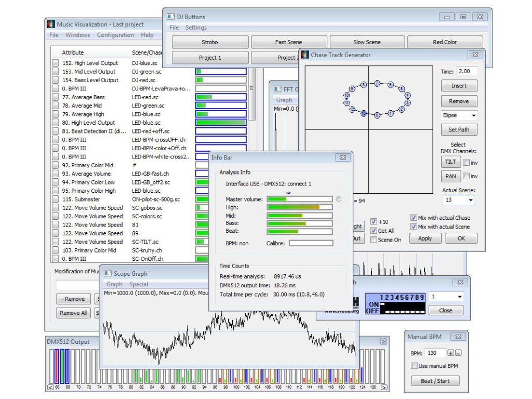
Task: Click the Calibre bar in Info Bar
Action: click(311, 243)
